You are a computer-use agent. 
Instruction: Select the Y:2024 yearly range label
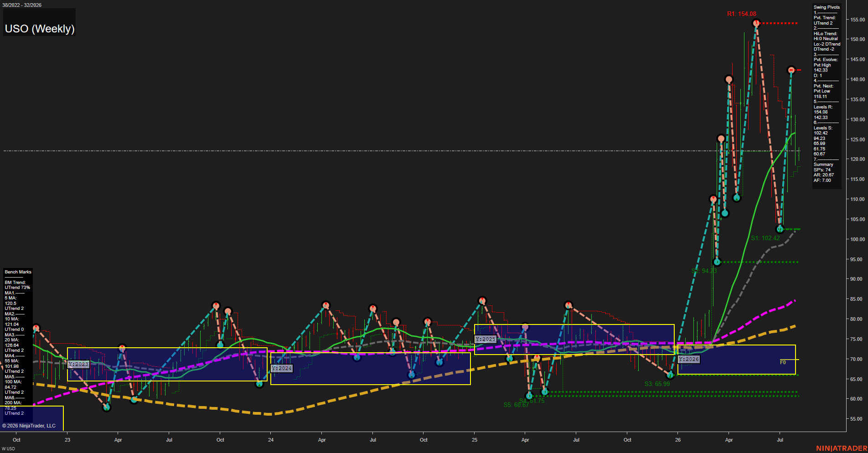coord(282,368)
